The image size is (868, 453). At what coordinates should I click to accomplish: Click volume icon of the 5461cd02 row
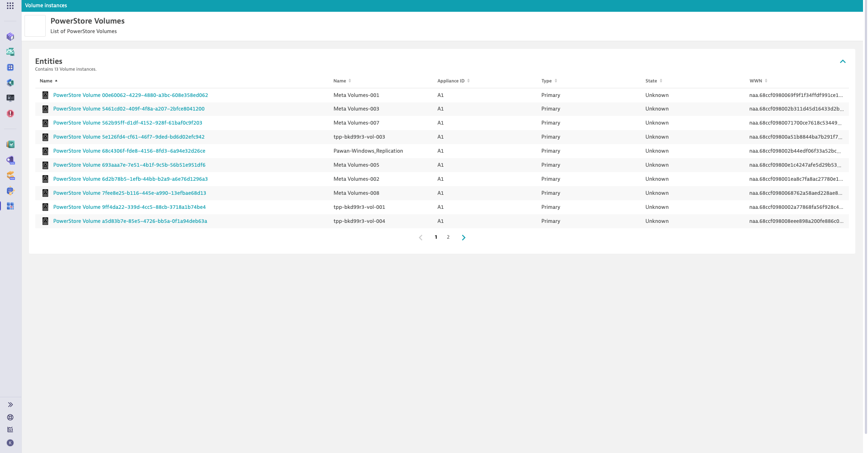(45, 109)
